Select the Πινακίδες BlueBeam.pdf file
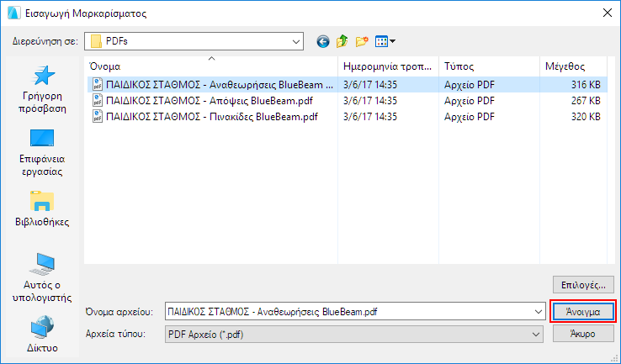This screenshot has height=364, width=621. (210, 116)
